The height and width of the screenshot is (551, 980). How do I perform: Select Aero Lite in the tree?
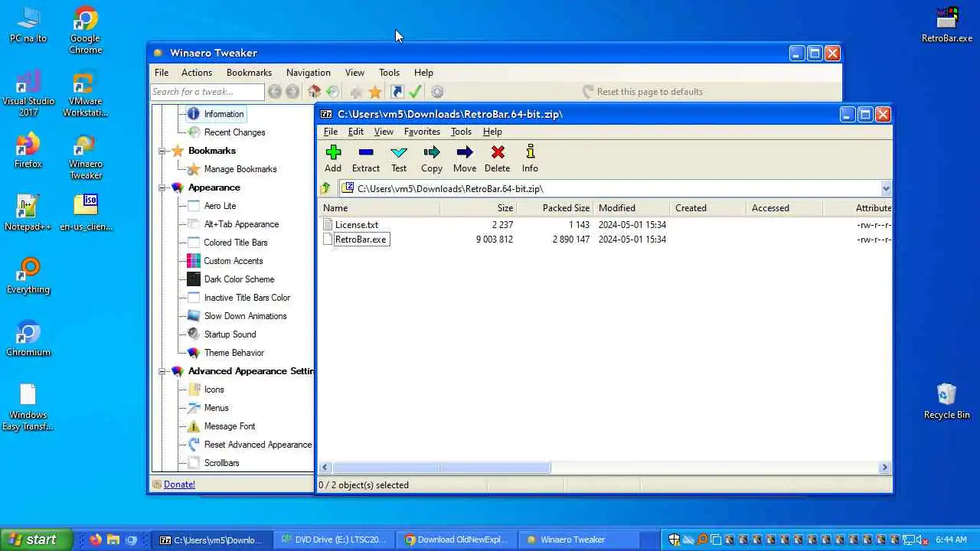tap(220, 206)
